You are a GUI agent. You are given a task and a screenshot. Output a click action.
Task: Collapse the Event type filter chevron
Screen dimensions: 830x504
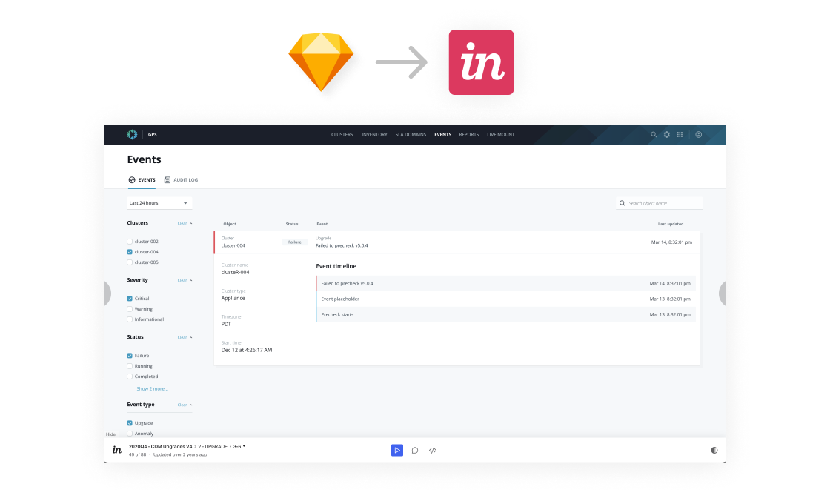191,405
